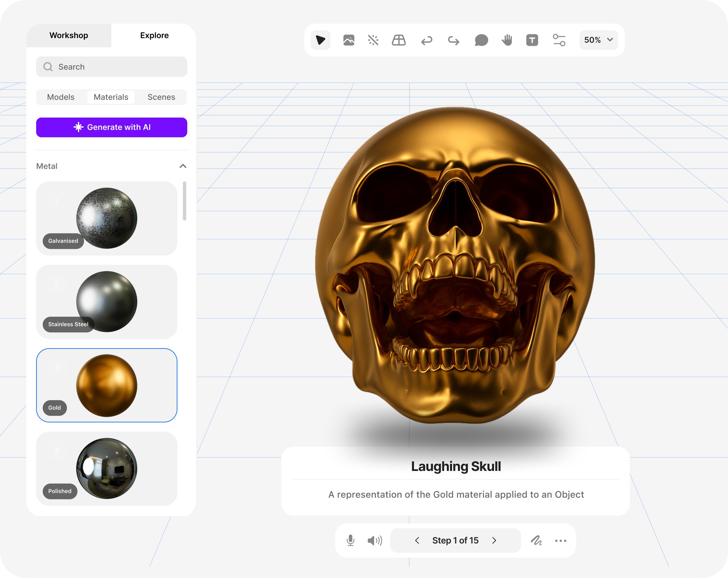This screenshot has height=578, width=728.
Task: Switch to the Explore tab
Action: pyautogui.click(x=154, y=35)
